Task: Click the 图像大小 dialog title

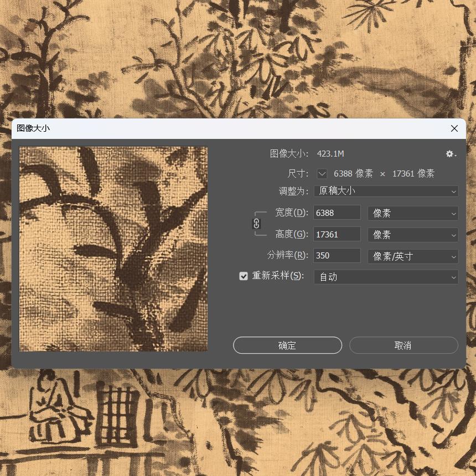Action: (33, 128)
